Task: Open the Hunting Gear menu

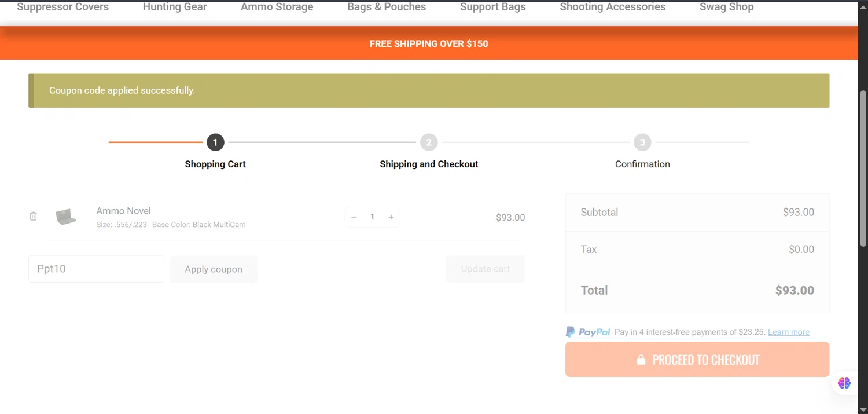Action: pyautogui.click(x=175, y=7)
